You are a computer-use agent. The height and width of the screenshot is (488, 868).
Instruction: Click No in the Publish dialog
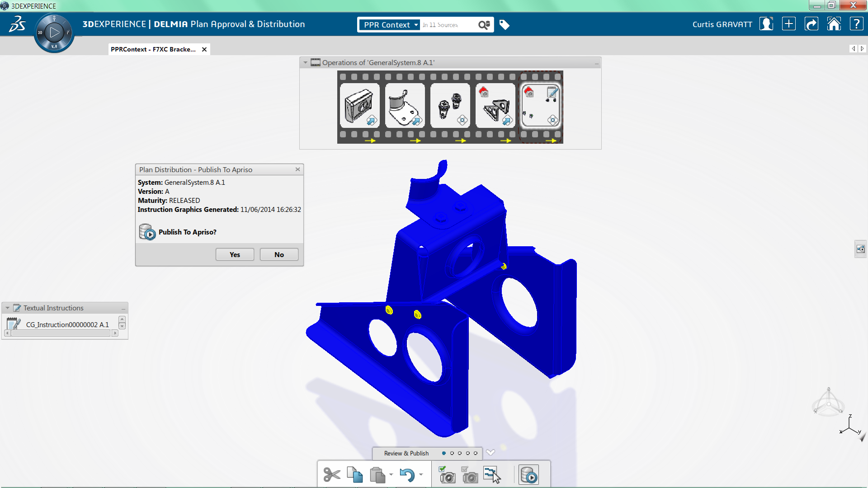tap(279, 254)
